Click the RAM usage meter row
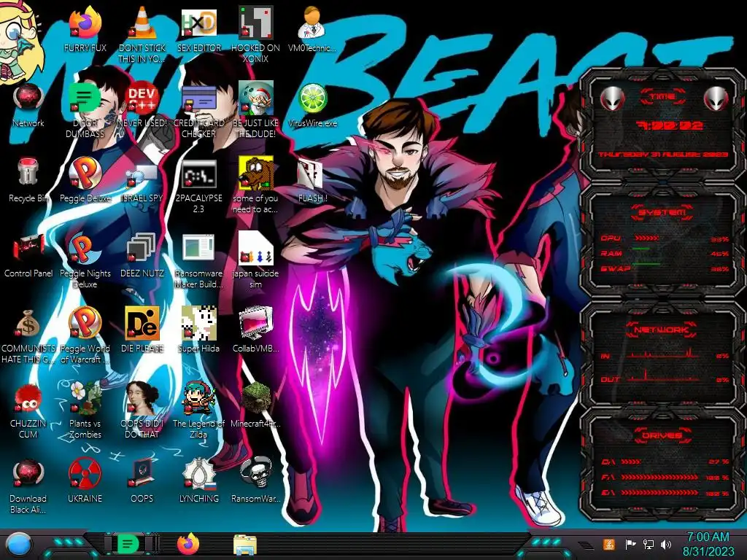 tap(664, 253)
